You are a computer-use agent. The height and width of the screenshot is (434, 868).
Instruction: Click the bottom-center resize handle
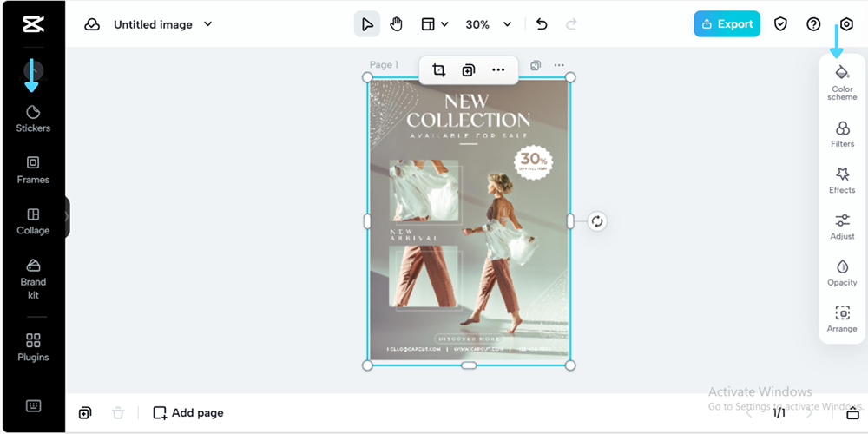click(469, 365)
